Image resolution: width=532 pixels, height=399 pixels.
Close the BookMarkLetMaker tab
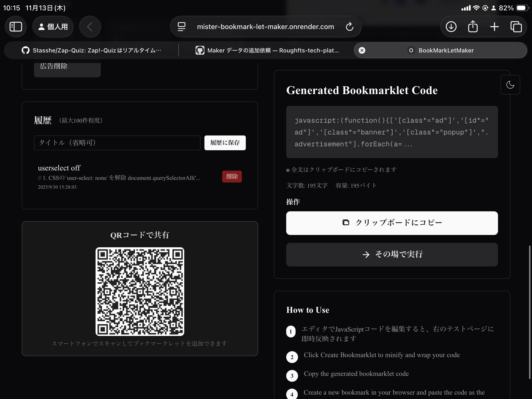362,50
